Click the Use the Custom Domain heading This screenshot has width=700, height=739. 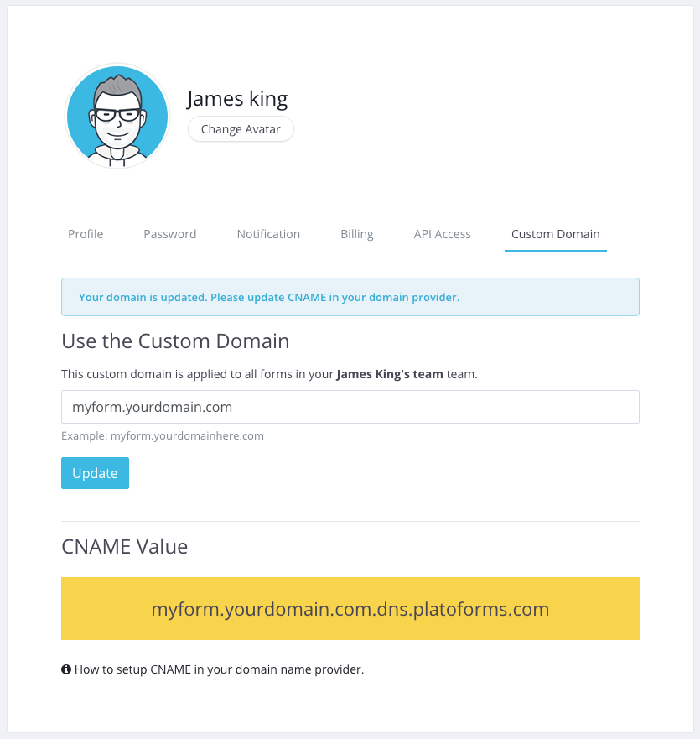(175, 341)
